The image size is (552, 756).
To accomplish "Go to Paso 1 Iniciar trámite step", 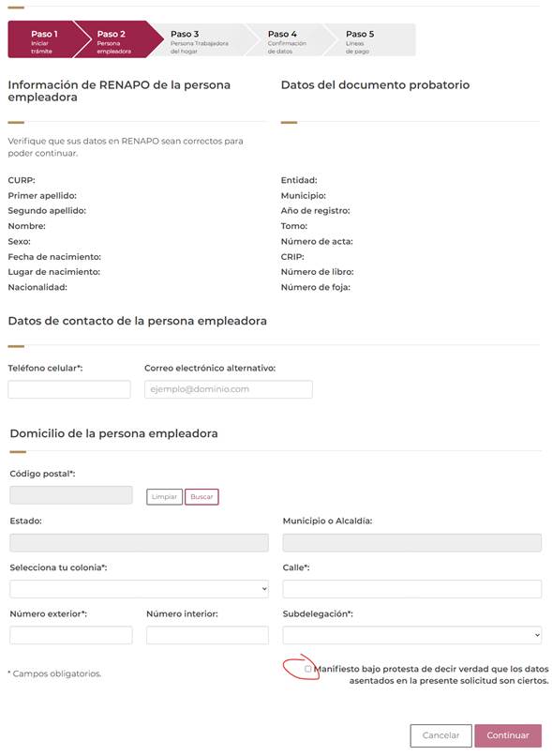I will click(42, 39).
